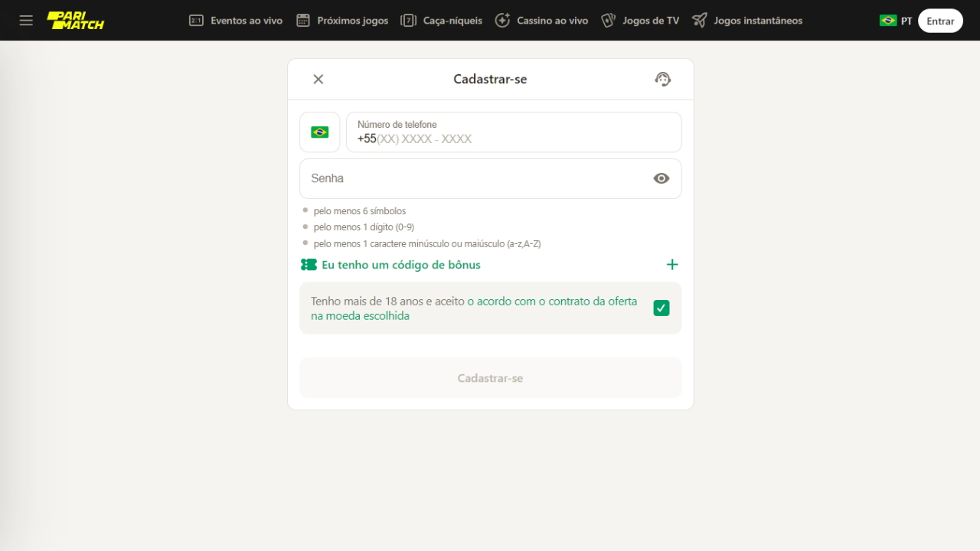The image size is (980, 551).
Task: Open Cassino ao vivo section
Action: pyautogui.click(x=541, y=21)
